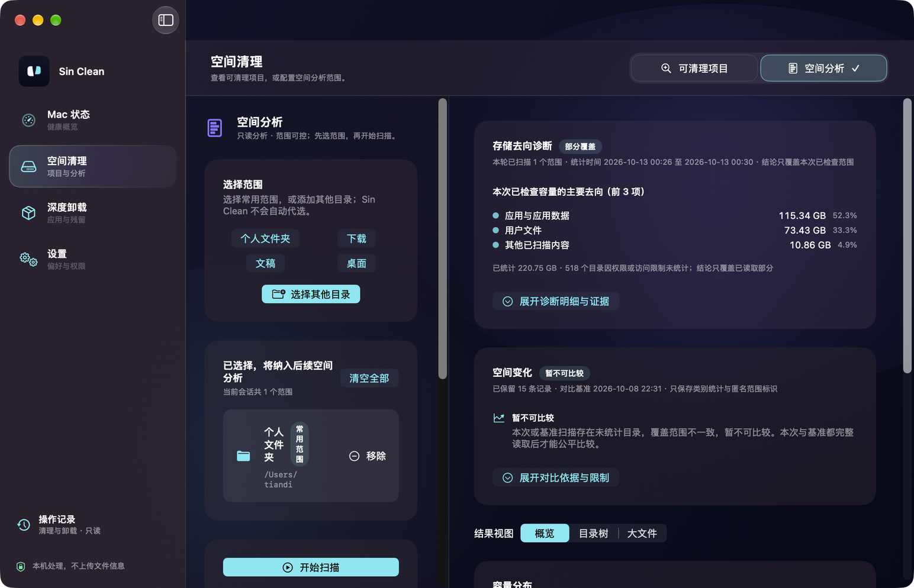Toggle 文稿 scope chip
Viewport: 914px width, 588px height.
click(x=265, y=263)
